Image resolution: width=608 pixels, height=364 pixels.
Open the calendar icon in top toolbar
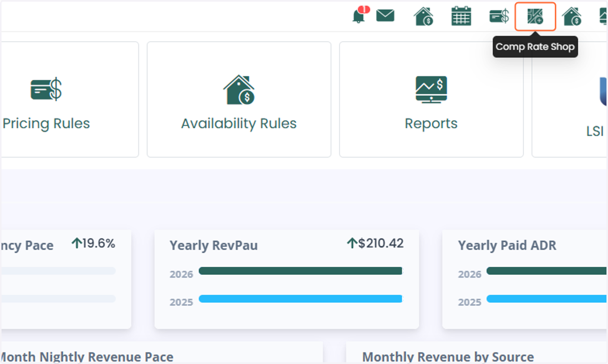tap(461, 16)
